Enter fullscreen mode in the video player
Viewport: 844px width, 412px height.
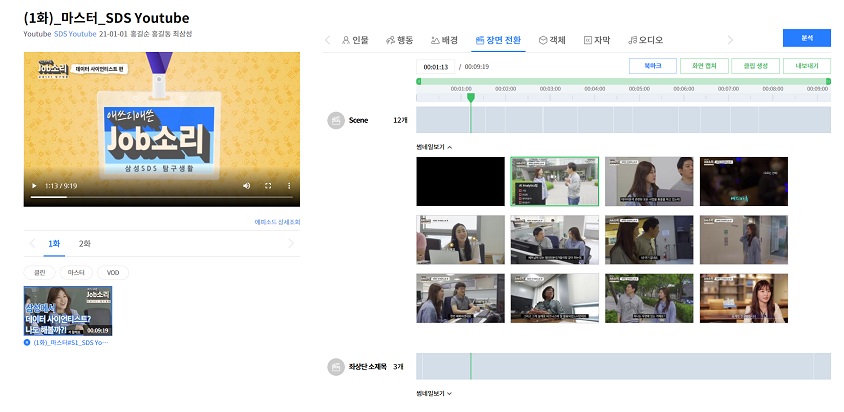coord(268,186)
